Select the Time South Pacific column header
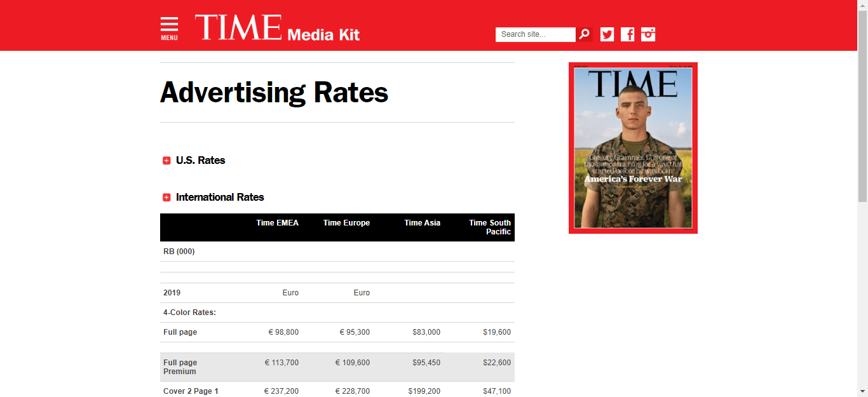The height and width of the screenshot is (397, 868). pos(489,227)
